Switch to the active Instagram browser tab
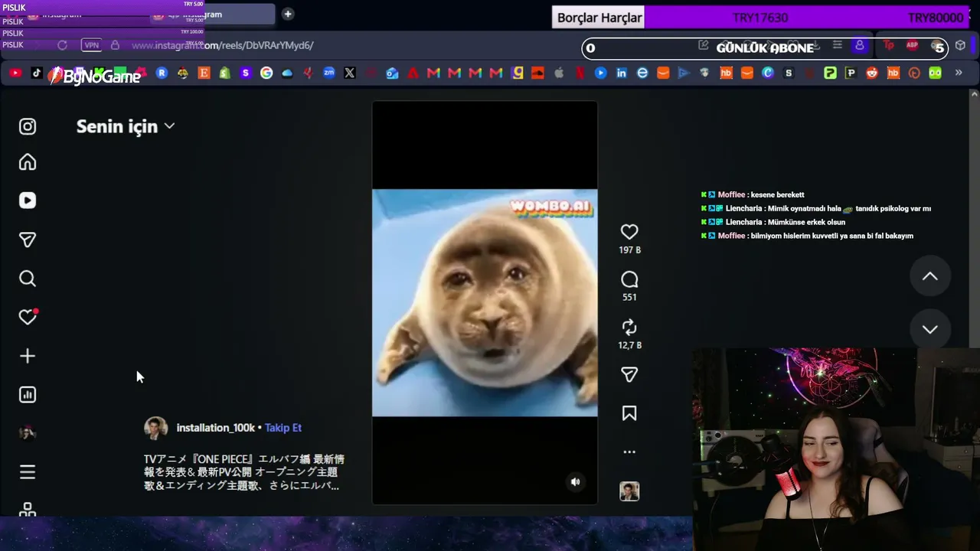 pos(211,15)
